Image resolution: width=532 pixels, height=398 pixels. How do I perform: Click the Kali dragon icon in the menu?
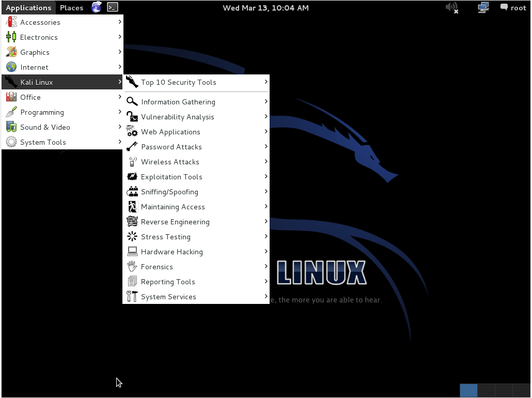11,82
